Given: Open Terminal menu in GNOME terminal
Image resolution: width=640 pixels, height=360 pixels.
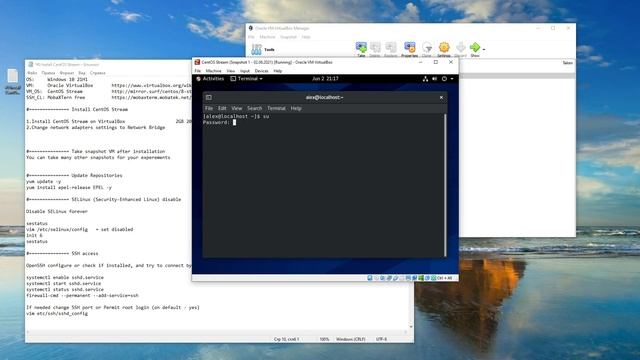Looking at the screenshot, I should point(276,108).
